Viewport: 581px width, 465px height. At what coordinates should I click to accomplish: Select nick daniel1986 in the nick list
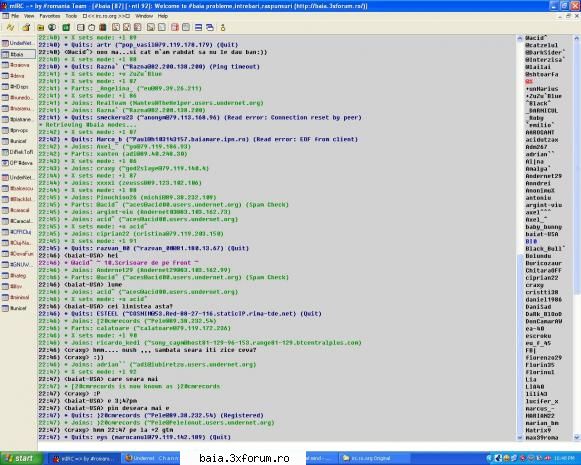(544, 300)
